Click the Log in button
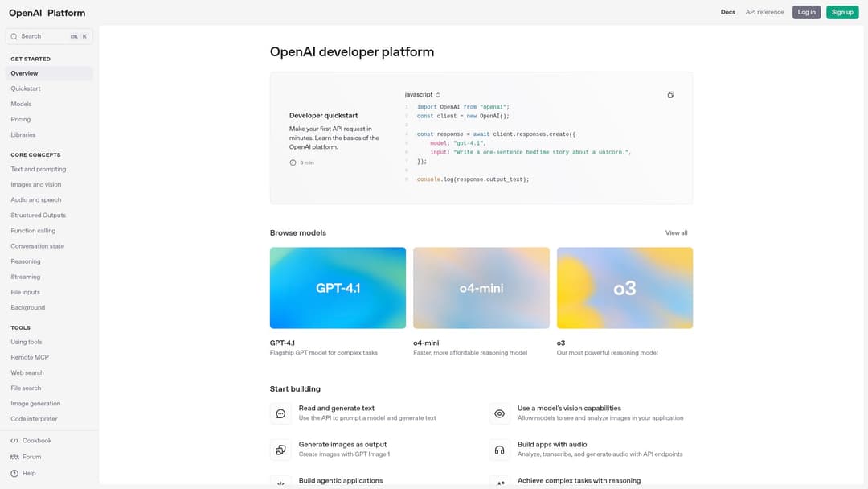 pos(806,12)
